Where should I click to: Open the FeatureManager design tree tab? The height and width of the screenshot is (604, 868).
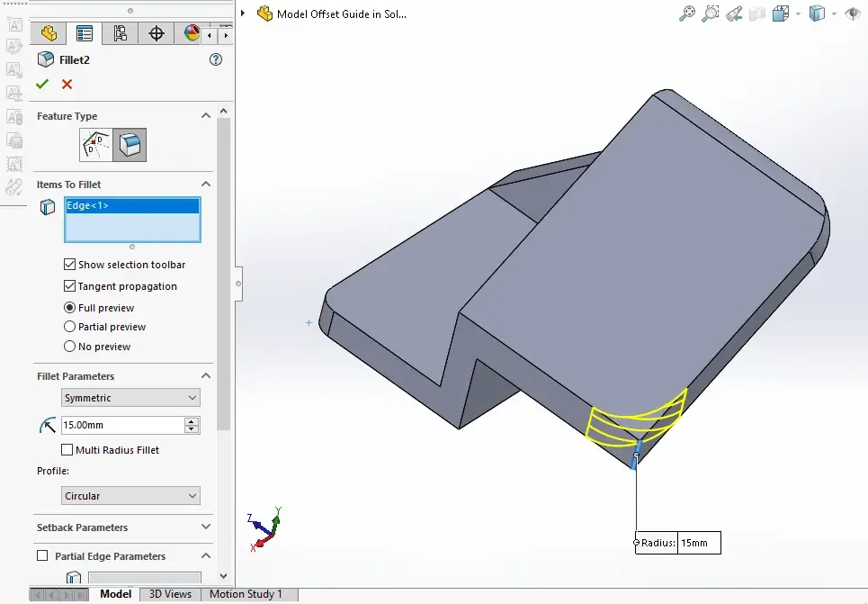(x=49, y=34)
